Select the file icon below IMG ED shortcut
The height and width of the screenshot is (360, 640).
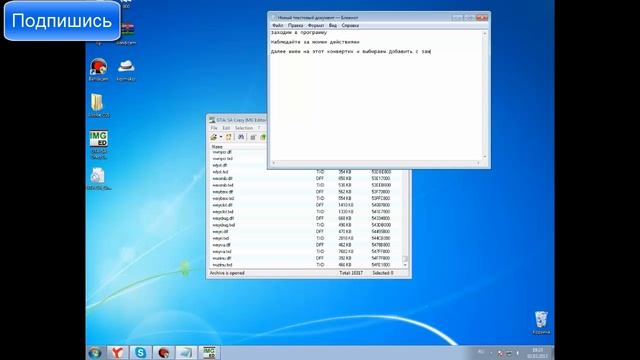tap(98, 179)
